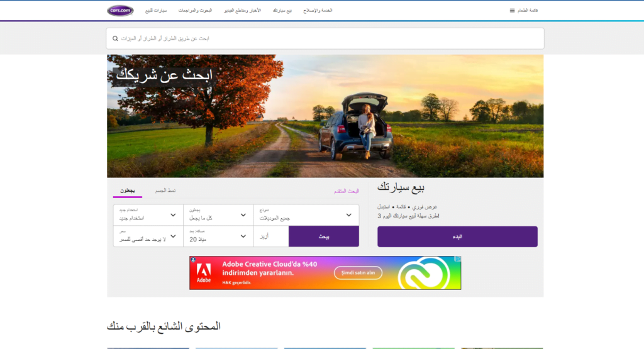Open the كل ما يجعل make dropdown
Viewport: 644px width, 349px height.
(x=218, y=215)
